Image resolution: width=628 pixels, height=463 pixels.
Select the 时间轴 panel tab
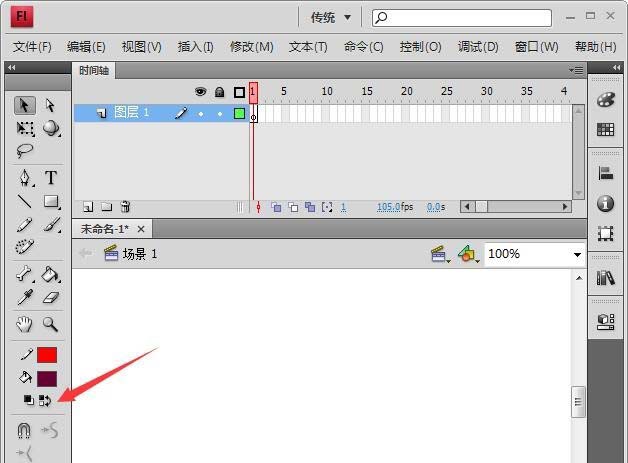click(x=94, y=71)
